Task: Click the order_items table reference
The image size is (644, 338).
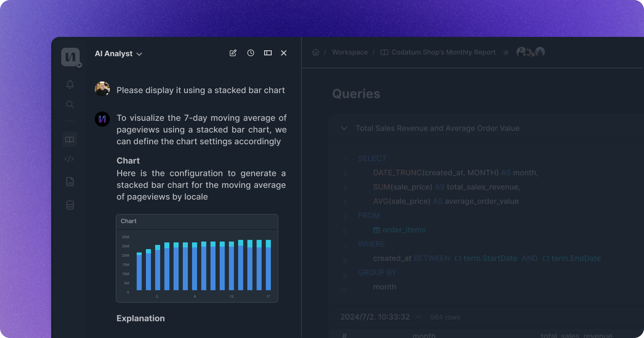Action: click(x=403, y=230)
